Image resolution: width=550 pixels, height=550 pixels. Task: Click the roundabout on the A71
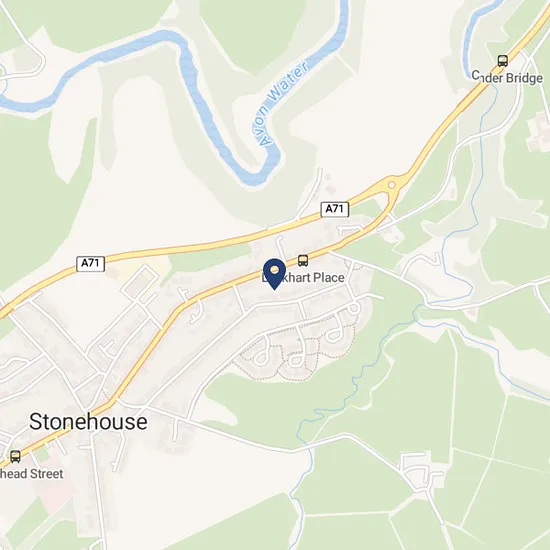coord(392,185)
